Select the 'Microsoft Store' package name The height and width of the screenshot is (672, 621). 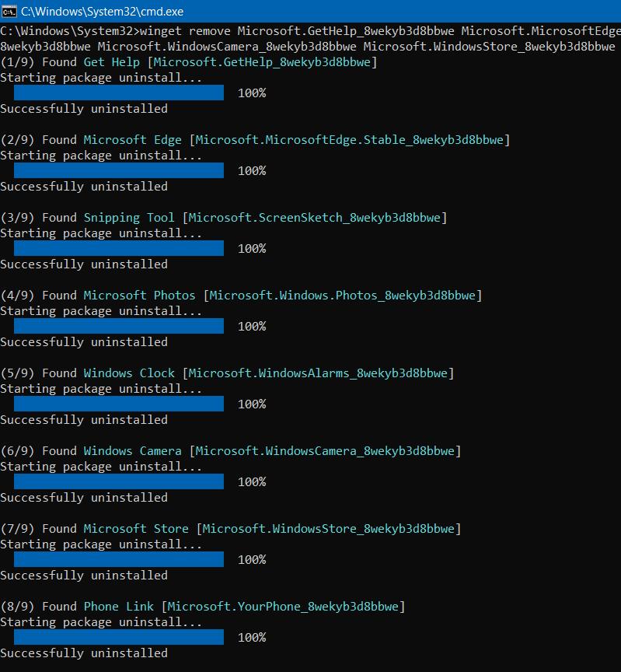click(136, 529)
